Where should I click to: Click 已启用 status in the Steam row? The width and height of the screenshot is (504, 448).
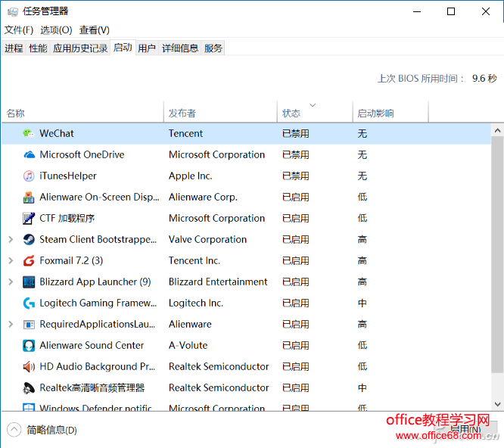pyautogui.click(x=296, y=239)
